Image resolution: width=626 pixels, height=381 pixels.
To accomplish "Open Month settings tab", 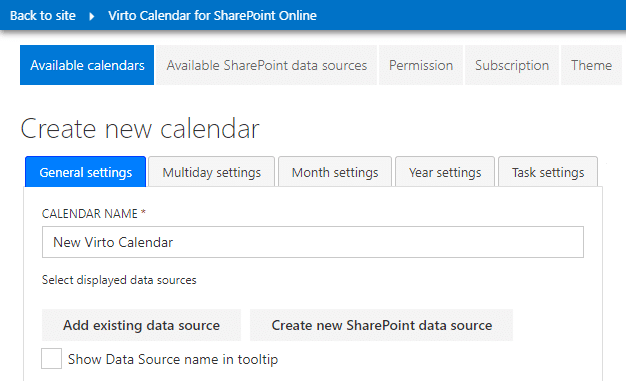I will (x=335, y=172).
